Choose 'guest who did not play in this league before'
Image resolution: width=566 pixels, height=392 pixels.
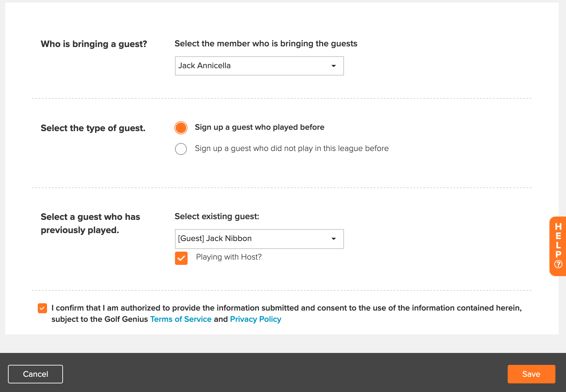[181, 149]
